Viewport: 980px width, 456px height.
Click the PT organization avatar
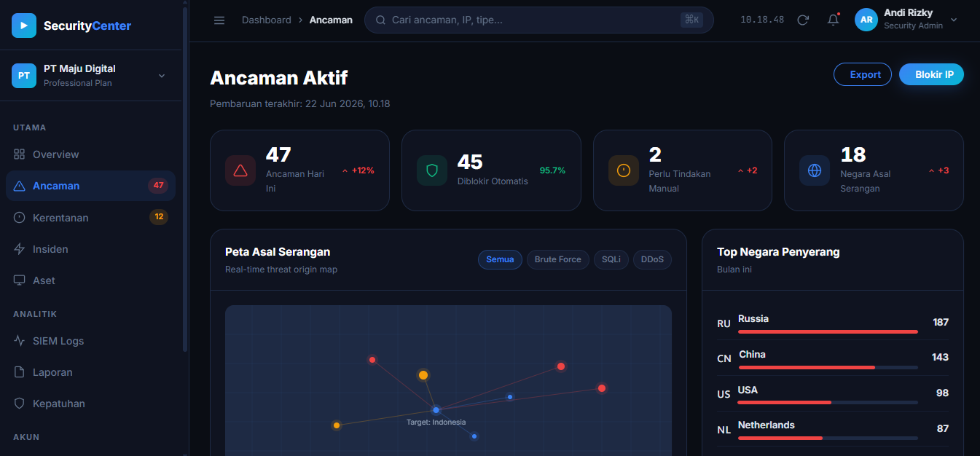[24, 75]
